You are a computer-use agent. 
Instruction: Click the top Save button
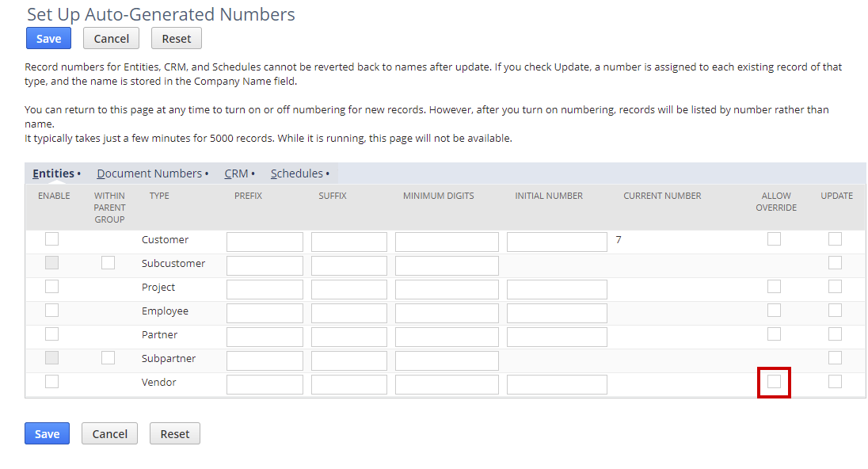[x=49, y=39]
